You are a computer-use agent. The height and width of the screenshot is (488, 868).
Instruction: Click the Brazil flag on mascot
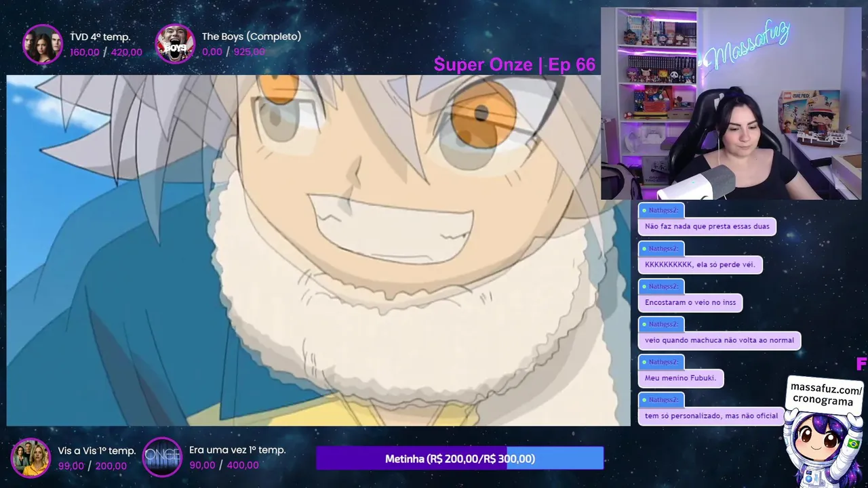pyautogui.click(x=853, y=444)
